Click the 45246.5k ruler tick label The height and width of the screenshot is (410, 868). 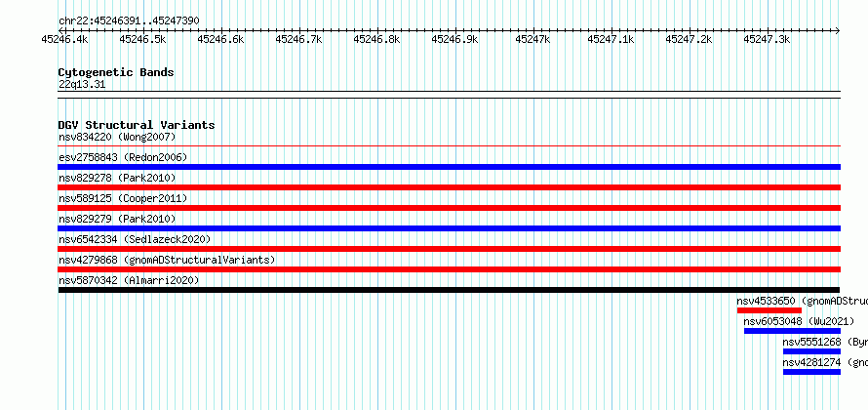tap(142, 39)
